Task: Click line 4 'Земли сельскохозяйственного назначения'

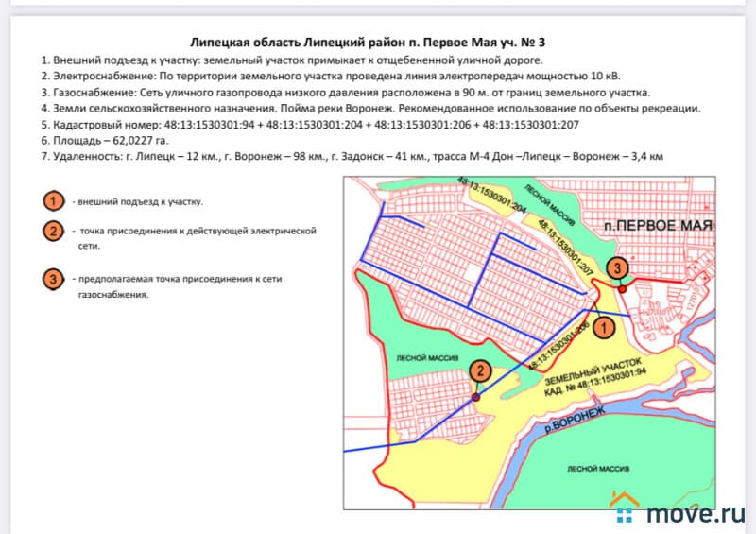Action: tap(370, 108)
